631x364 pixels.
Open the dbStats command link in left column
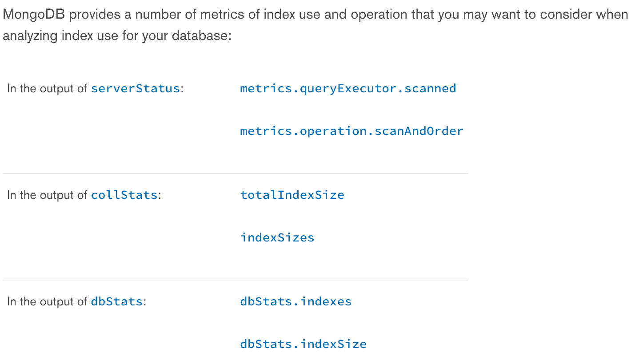(x=116, y=301)
